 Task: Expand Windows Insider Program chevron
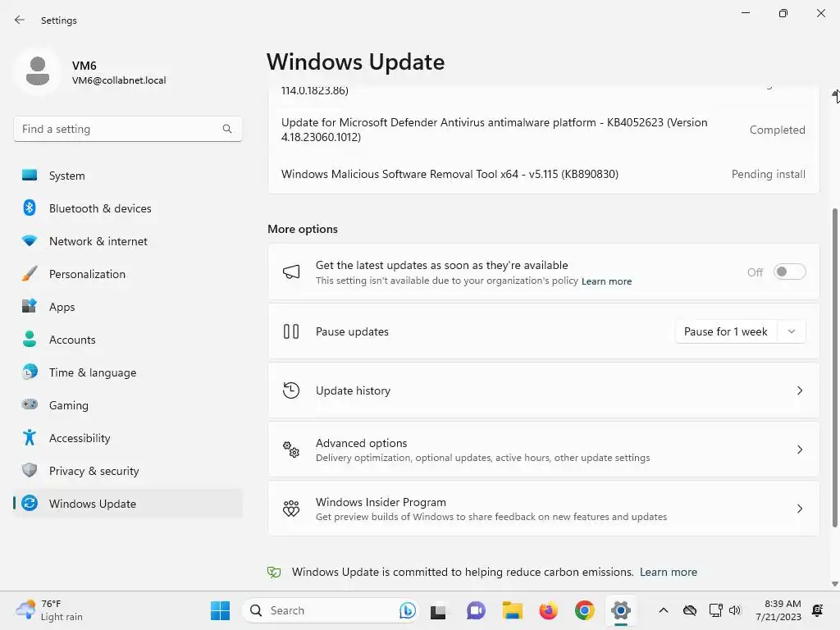pos(799,509)
